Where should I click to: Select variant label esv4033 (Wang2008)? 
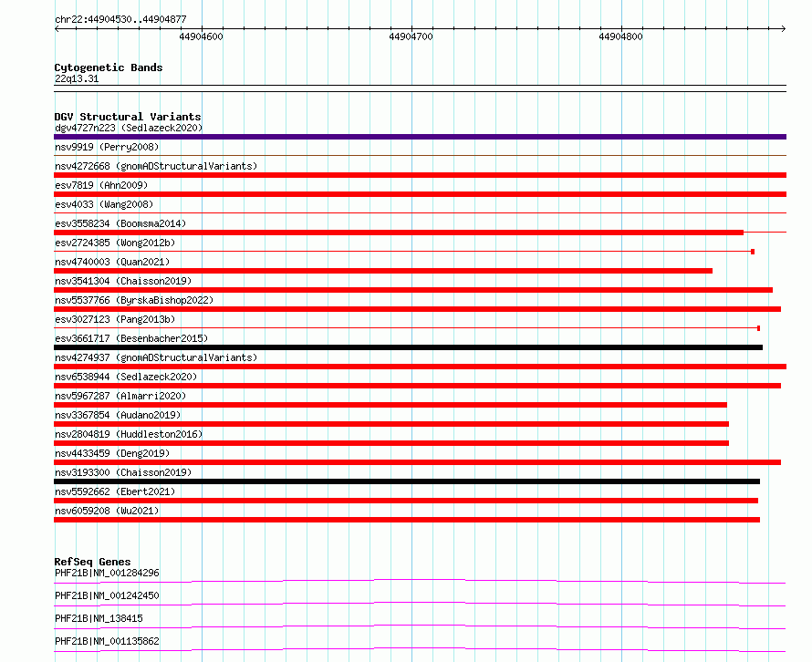click(104, 204)
